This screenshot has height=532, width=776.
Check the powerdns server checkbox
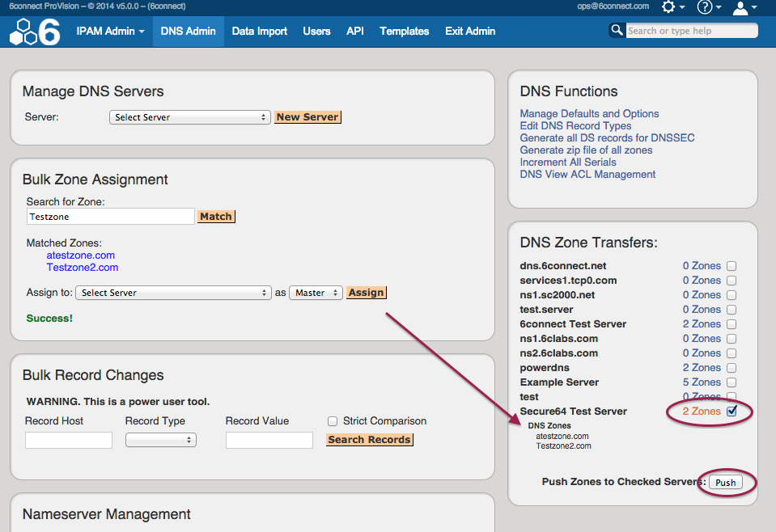(731, 368)
